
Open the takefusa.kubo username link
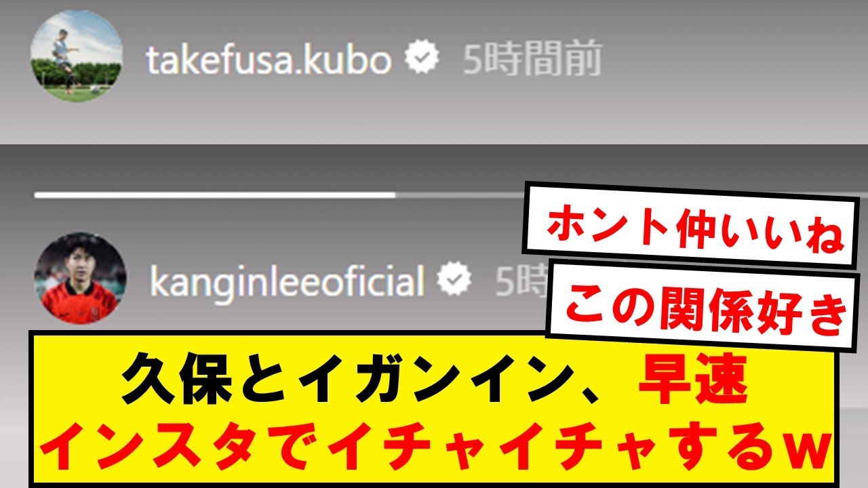point(269,61)
